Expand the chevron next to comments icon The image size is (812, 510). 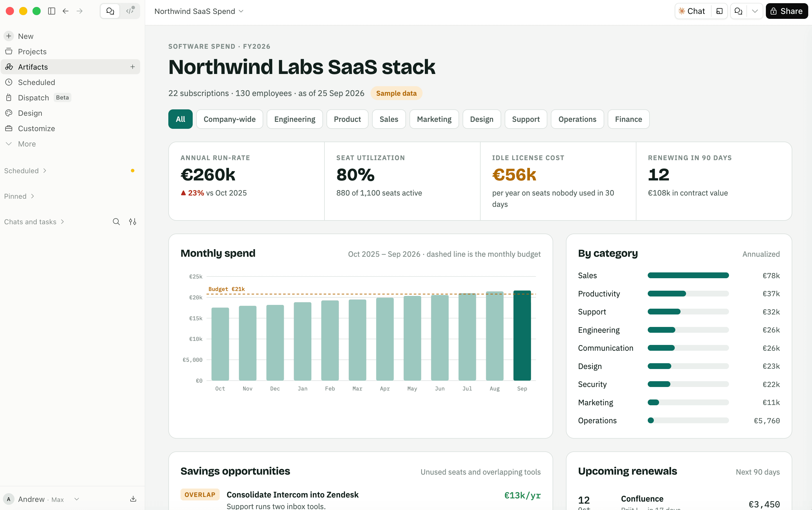755,11
